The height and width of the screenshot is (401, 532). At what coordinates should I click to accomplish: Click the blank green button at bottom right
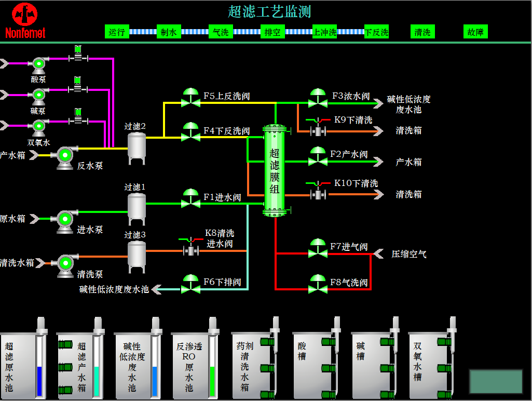(x=496, y=381)
